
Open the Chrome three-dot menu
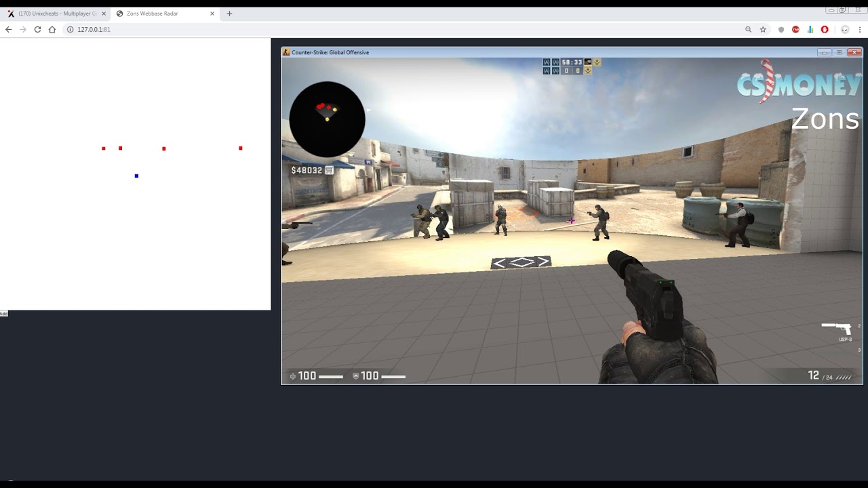(860, 30)
